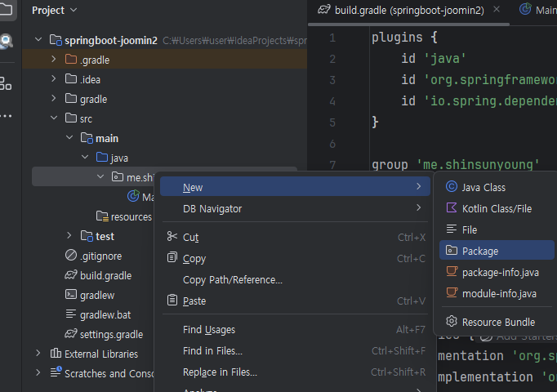Click the Resource Bundle gear icon
This screenshot has height=392, width=557.
click(452, 321)
